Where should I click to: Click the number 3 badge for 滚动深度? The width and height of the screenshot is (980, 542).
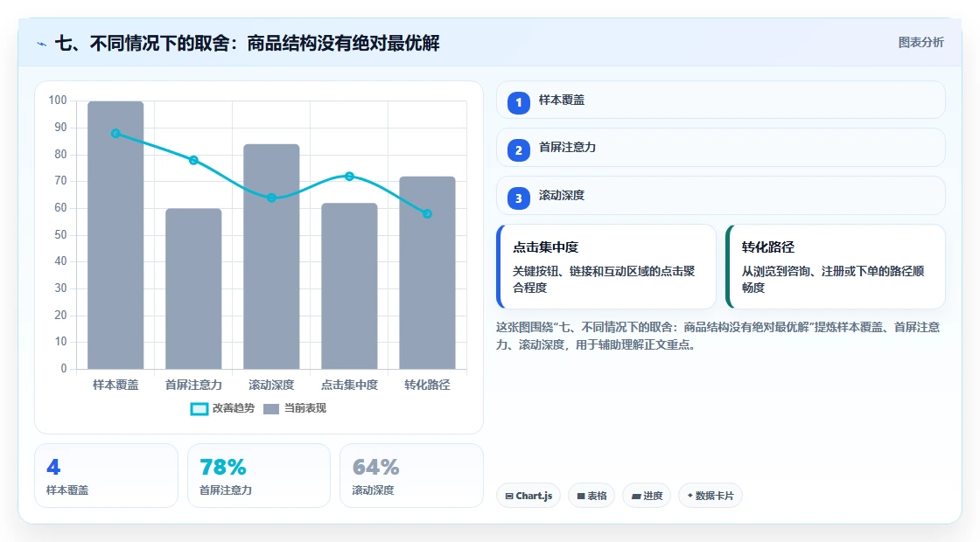pos(519,198)
